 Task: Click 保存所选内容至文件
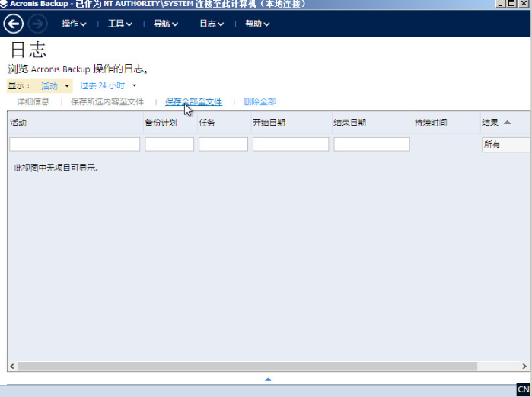pos(107,101)
